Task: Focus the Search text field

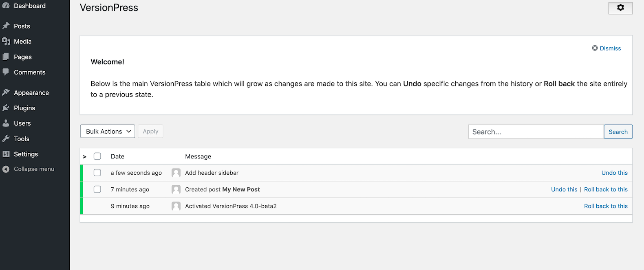Action: 536,132
